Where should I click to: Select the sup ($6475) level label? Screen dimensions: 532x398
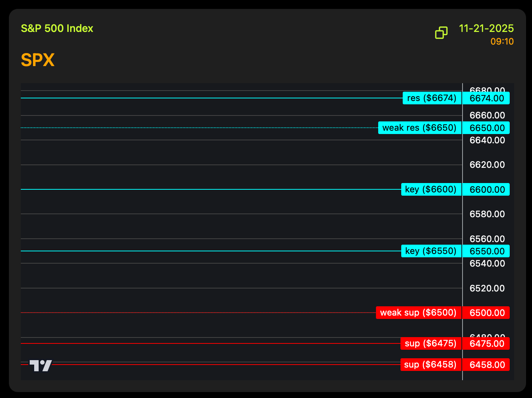[431, 344]
